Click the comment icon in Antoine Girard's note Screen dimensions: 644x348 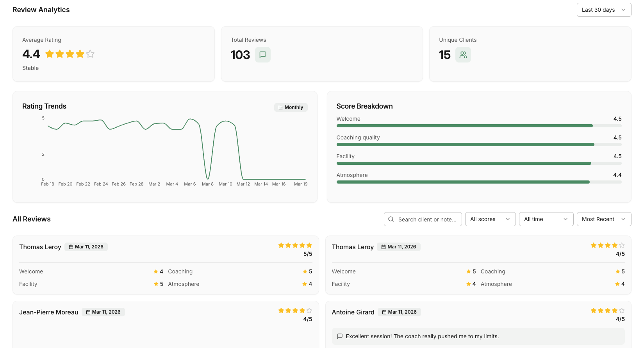click(x=340, y=336)
